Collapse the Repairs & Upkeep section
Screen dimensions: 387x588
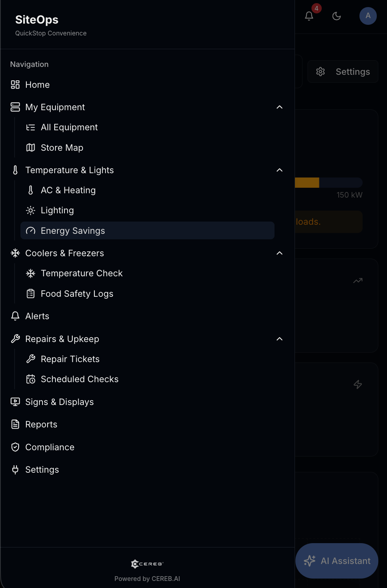tap(280, 339)
